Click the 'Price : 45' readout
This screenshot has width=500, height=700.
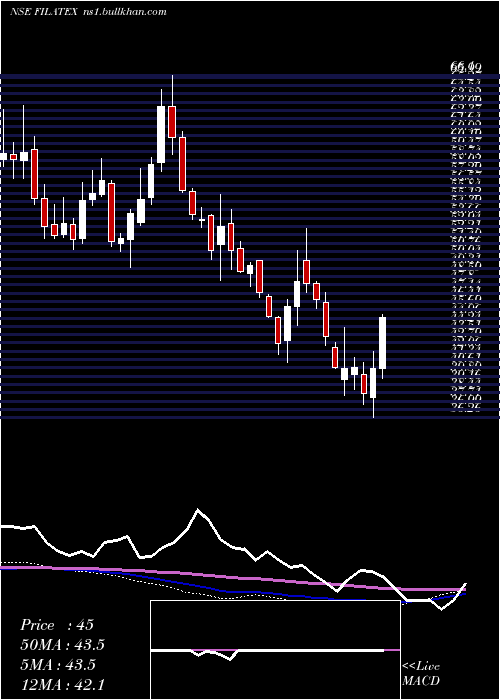click(x=57, y=625)
